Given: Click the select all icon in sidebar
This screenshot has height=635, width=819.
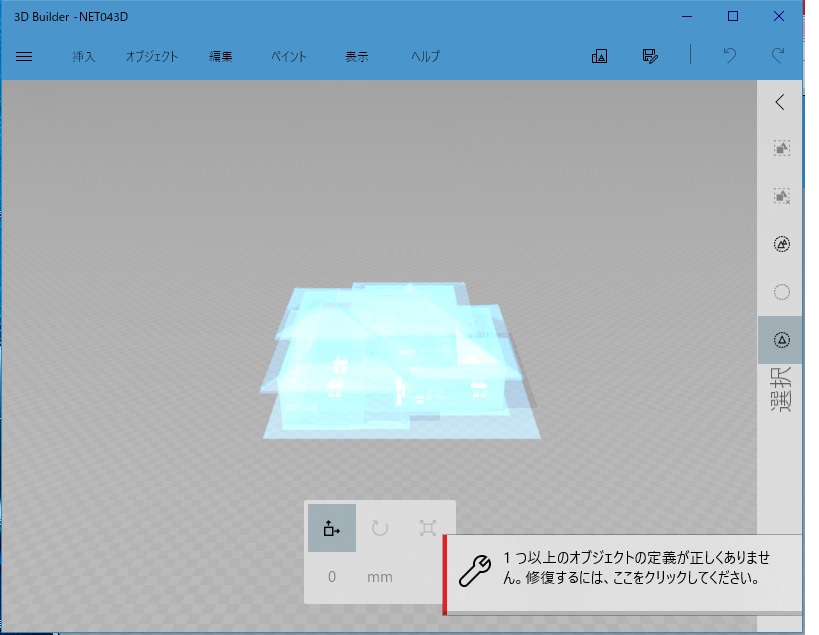Looking at the screenshot, I should coord(781,148).
